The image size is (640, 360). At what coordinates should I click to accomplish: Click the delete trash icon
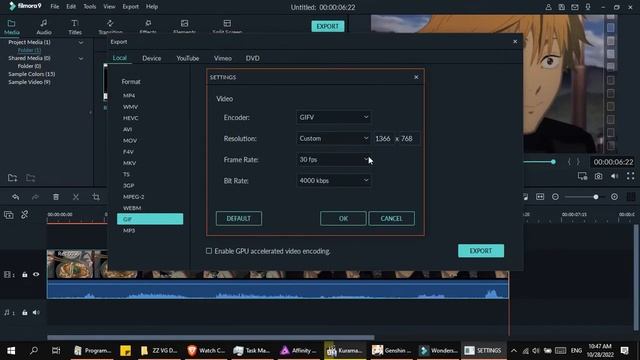56,197
